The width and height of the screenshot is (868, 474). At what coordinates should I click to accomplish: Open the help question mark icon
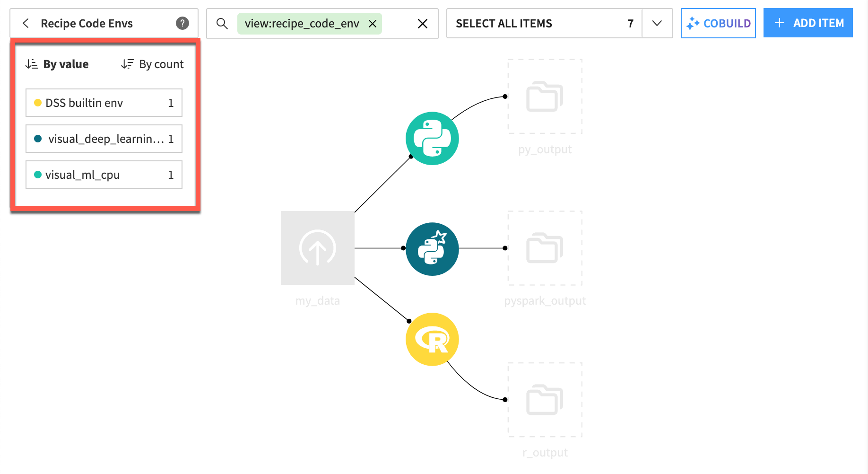pyautogui.click(x=182, y=23)
